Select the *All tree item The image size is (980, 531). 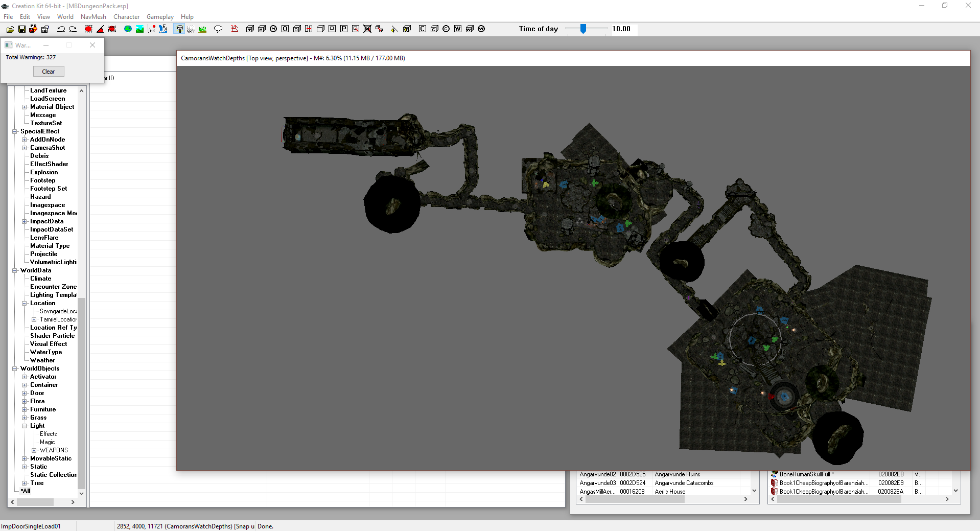(26, 491)
